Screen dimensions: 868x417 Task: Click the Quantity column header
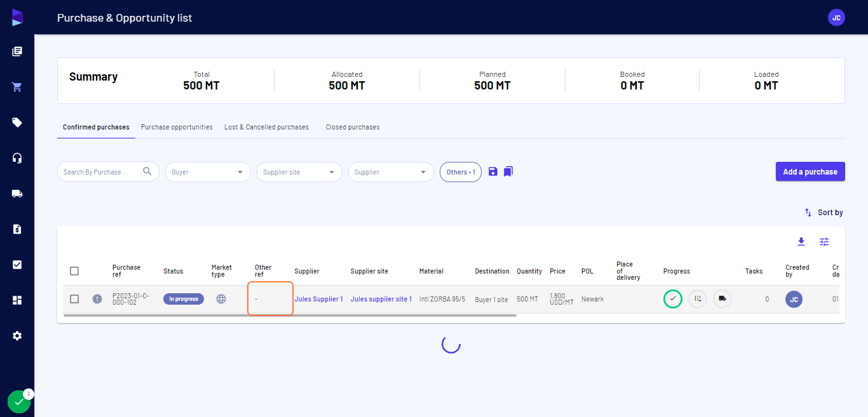tap(529, 271)
